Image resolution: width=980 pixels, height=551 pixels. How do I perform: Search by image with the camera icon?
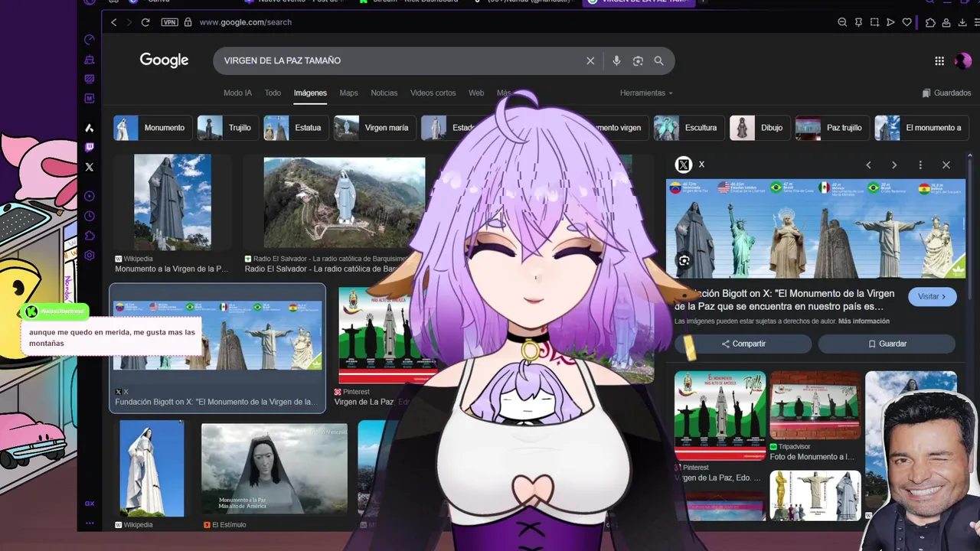[x=638, y=60]
